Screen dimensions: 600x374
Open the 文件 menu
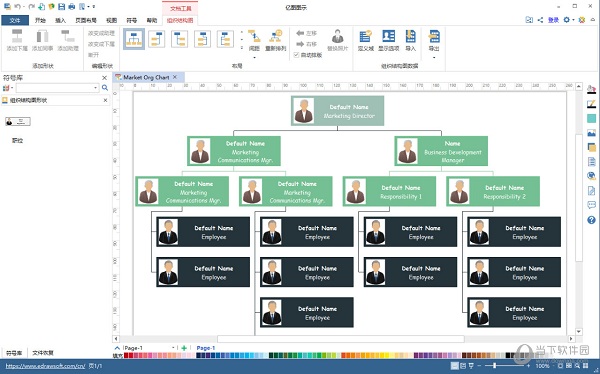pyautogui.click(x=15, y=20)
